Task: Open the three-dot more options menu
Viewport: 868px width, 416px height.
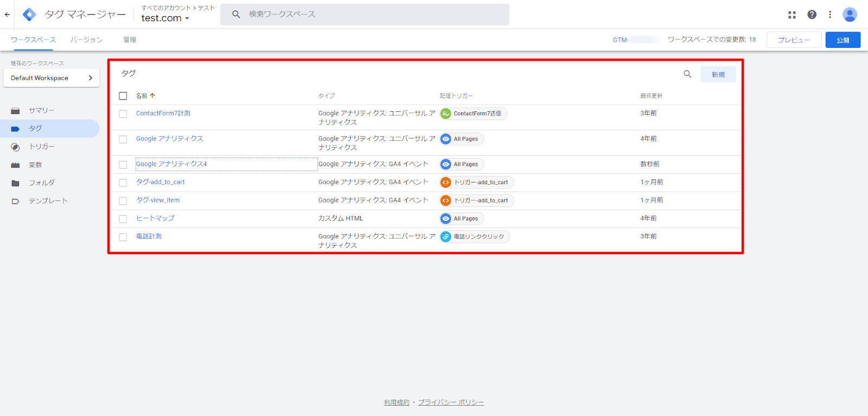Action: point(830,15)
